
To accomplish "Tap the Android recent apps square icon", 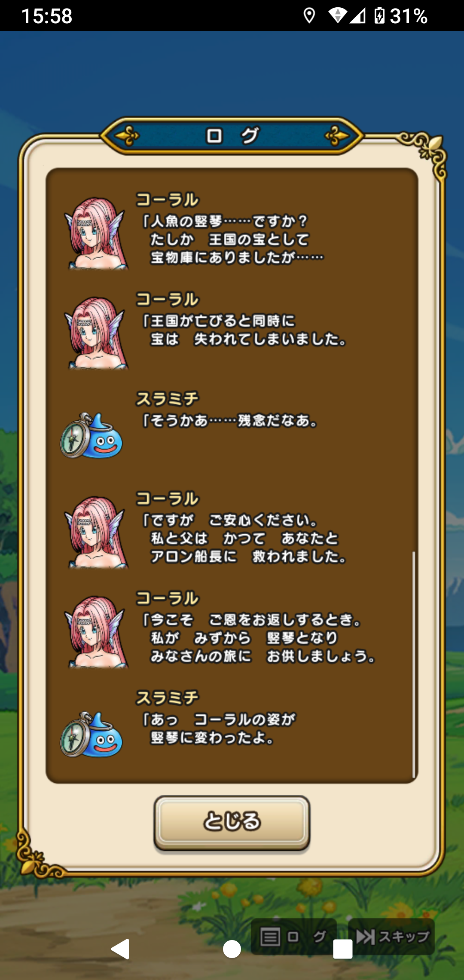I will point(343,949).
